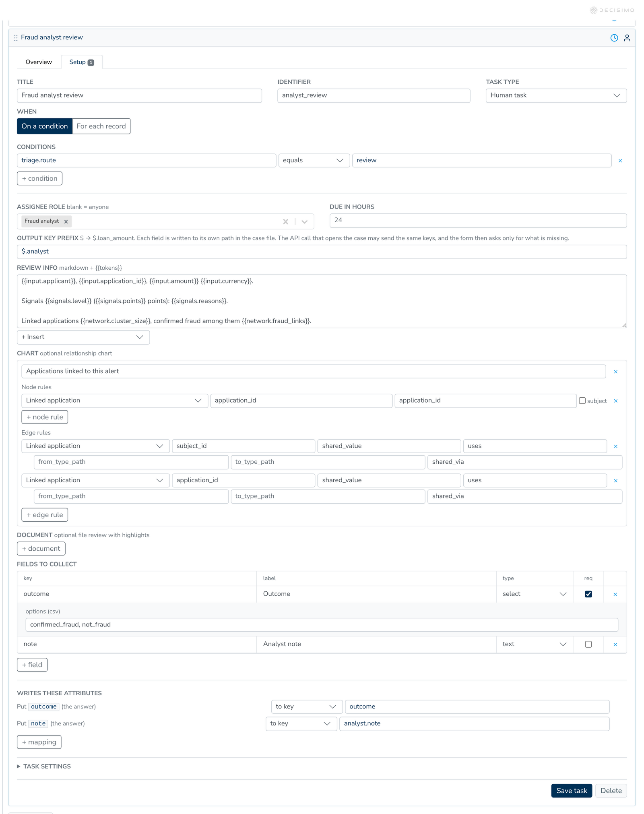Uncheck required for the outcome field
Viewport: 644px width, 814px height.
click(588, 594)
